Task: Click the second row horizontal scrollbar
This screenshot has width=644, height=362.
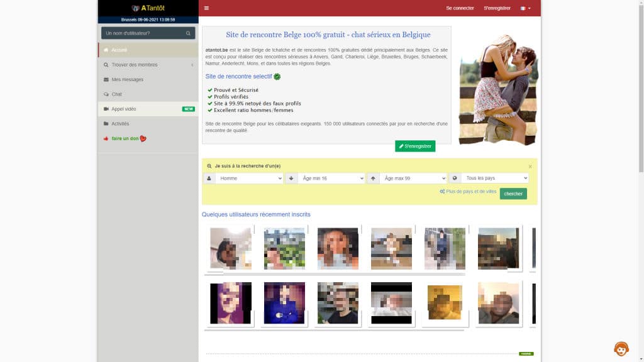Action: pyautogui.click(x=334, y=331)
